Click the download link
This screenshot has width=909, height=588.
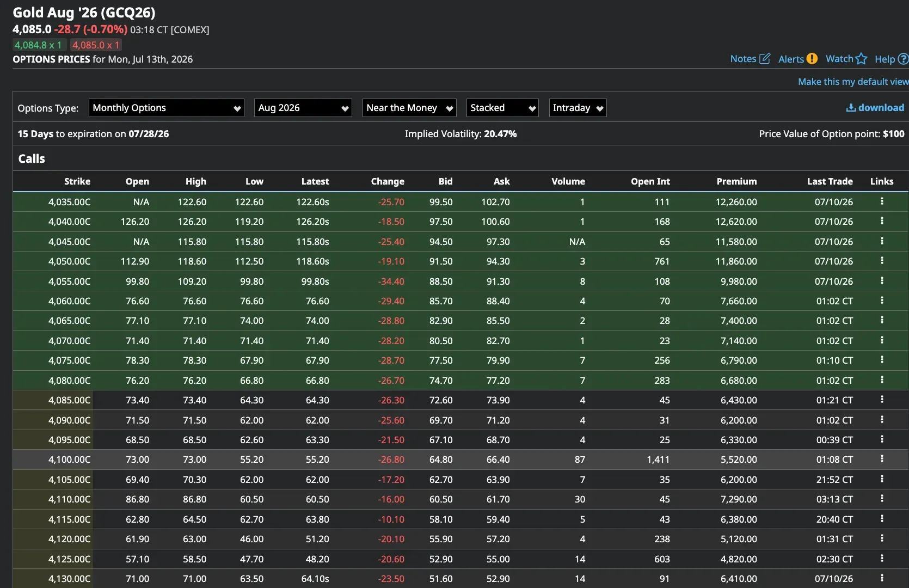[875, 108]
